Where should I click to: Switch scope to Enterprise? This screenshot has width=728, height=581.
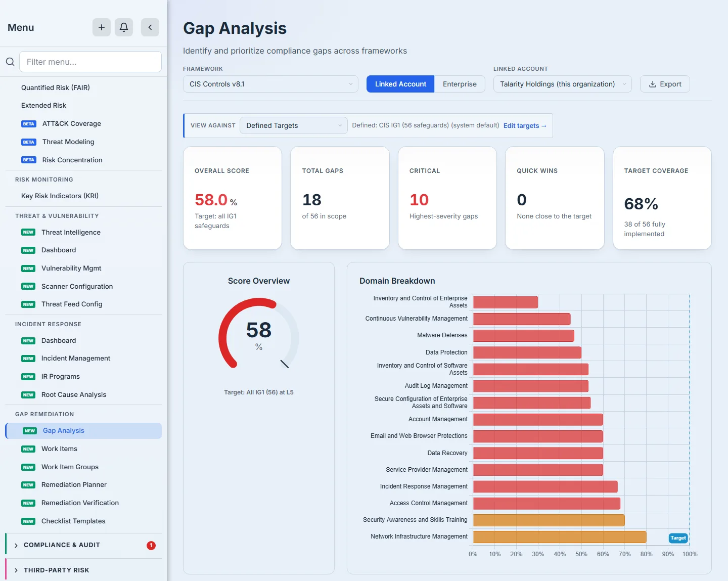click(460, 84)
